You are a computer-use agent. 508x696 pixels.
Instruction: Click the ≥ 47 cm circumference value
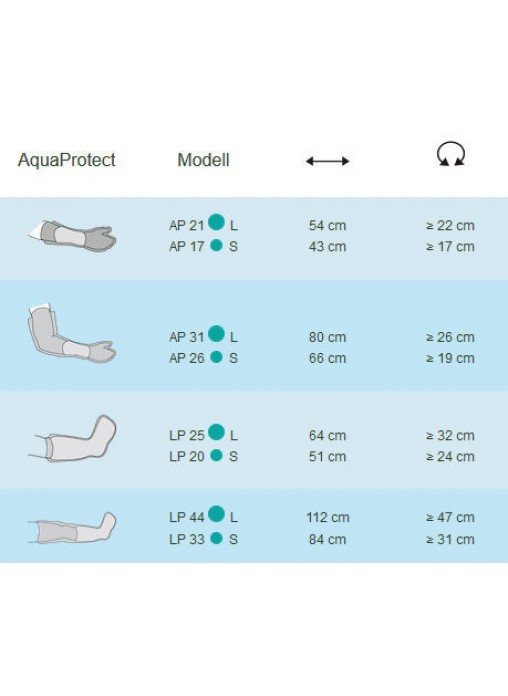pos(450,518)
